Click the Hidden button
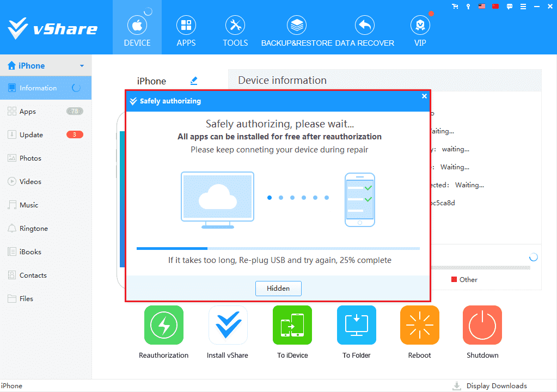Viewport: 557px width, 392px height. 278,289
